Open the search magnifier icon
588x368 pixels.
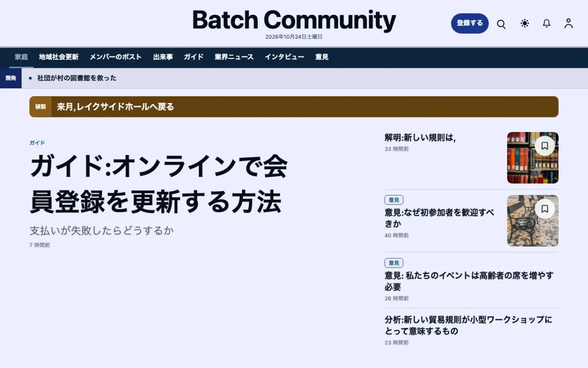pyautogui.click(x=501, y=24)
